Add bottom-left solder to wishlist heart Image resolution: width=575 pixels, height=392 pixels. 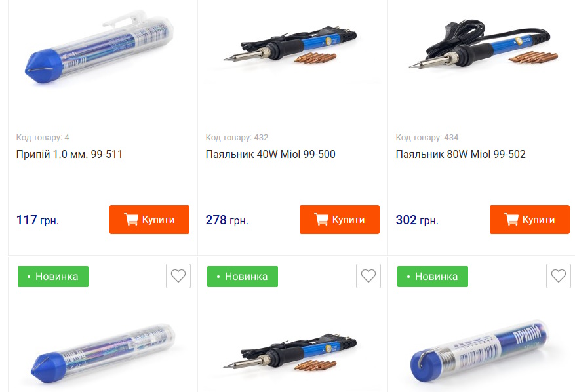coord(178,276)
